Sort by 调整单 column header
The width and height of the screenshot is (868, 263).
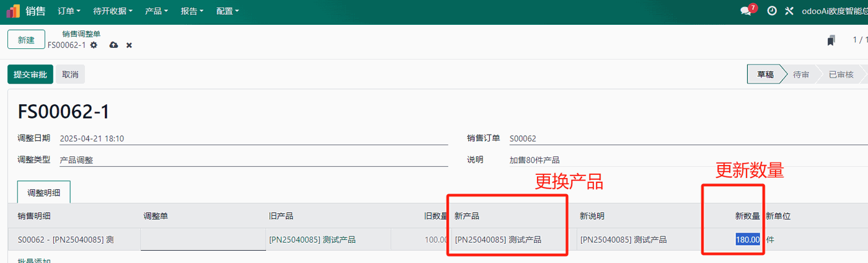[x=156, y=216]
